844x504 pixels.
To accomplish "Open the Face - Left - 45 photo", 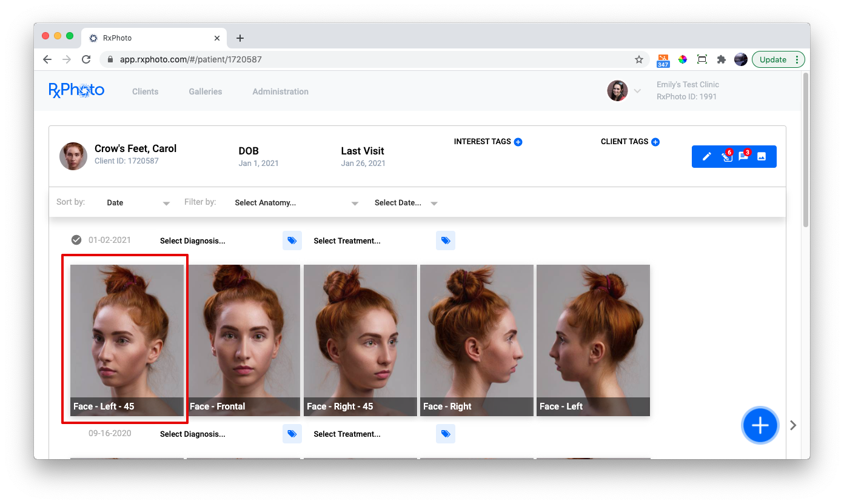I will coord(127,340).
